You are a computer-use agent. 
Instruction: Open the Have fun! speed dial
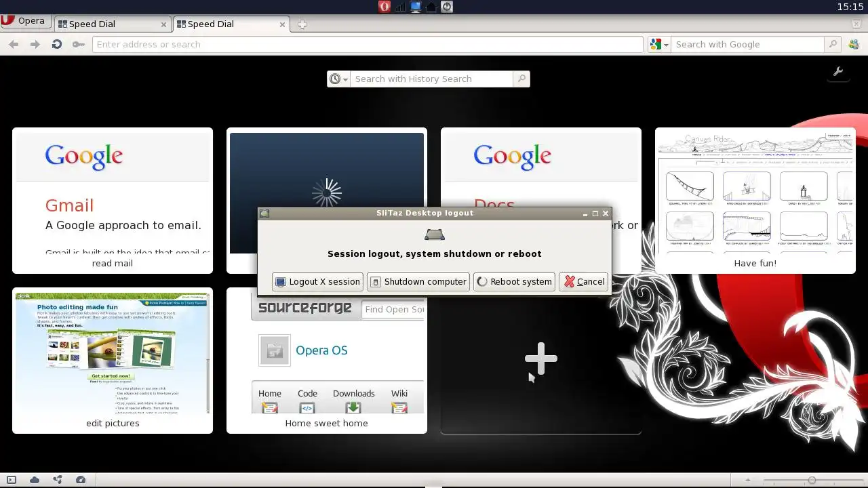(x=755, y=201)
